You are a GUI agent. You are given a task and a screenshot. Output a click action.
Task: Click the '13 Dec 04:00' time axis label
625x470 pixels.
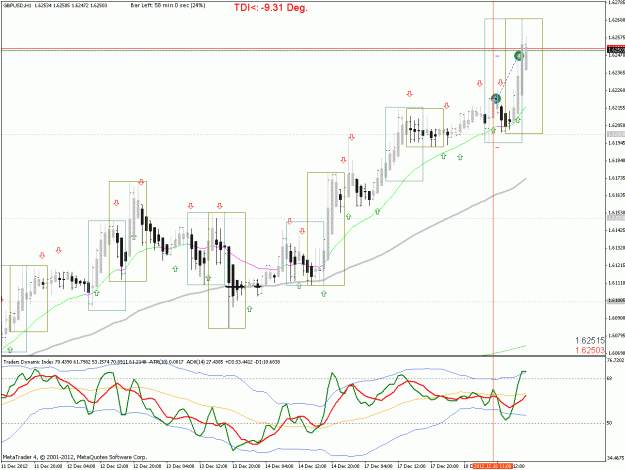[x=180, y=466]
